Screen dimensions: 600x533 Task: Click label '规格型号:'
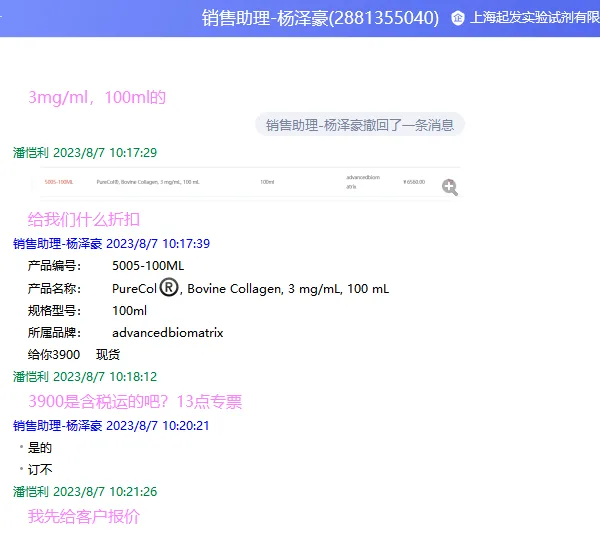tap(54, 310)
